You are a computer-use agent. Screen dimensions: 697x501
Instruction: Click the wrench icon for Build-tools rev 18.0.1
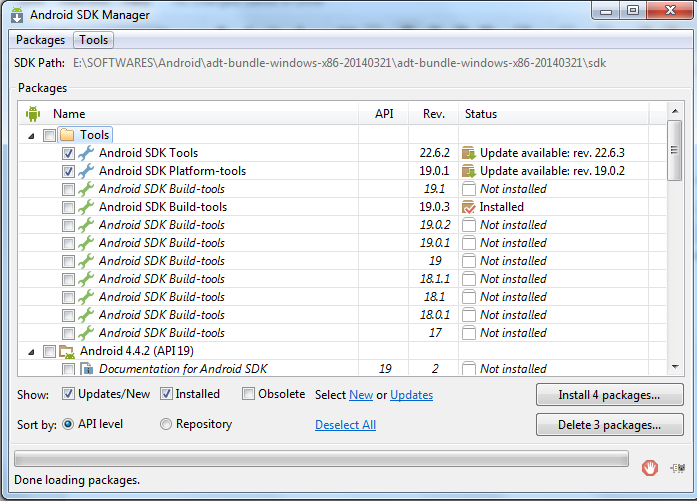point(86,315)
